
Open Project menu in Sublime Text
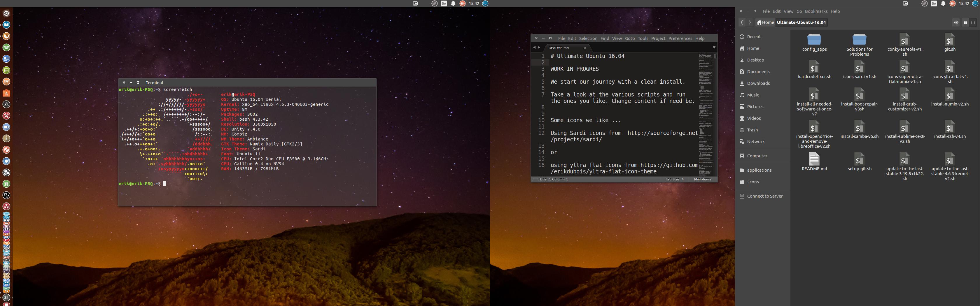(x=658, y=38)
